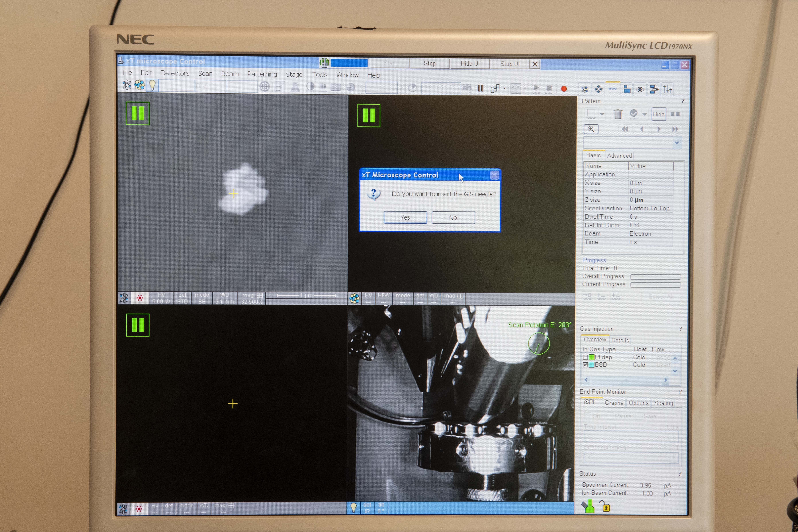Click the Stop button in the title bar

(430, 63)
